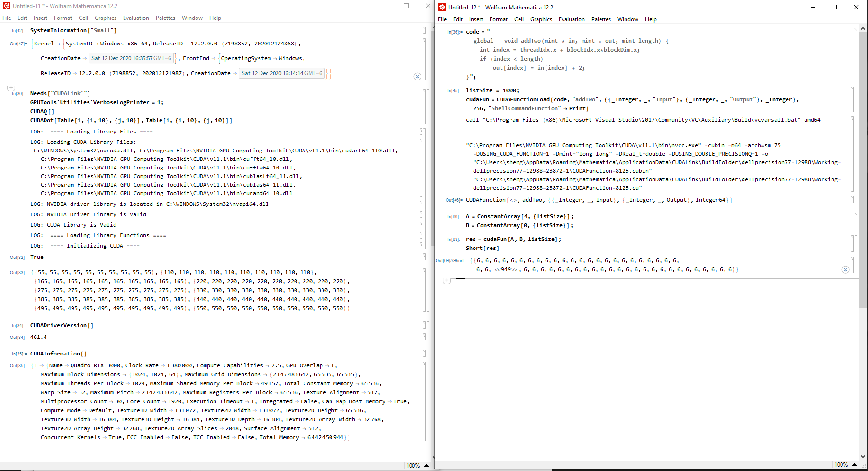The height and width of the screenshot is (471, 868).
Task: Click FrontEnd CreationDate box Sat 12 Dec 16:14:14
Action: click(282, 73)
